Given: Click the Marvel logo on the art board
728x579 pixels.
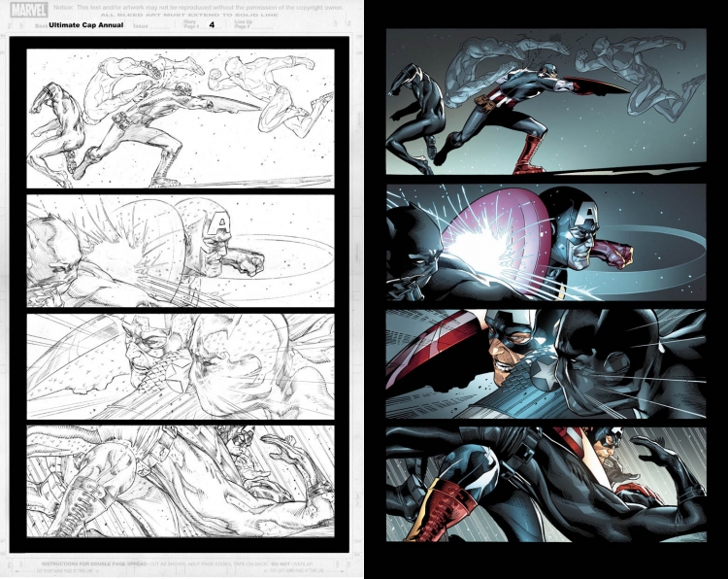Looking at the screenshot, I should 29,10.
